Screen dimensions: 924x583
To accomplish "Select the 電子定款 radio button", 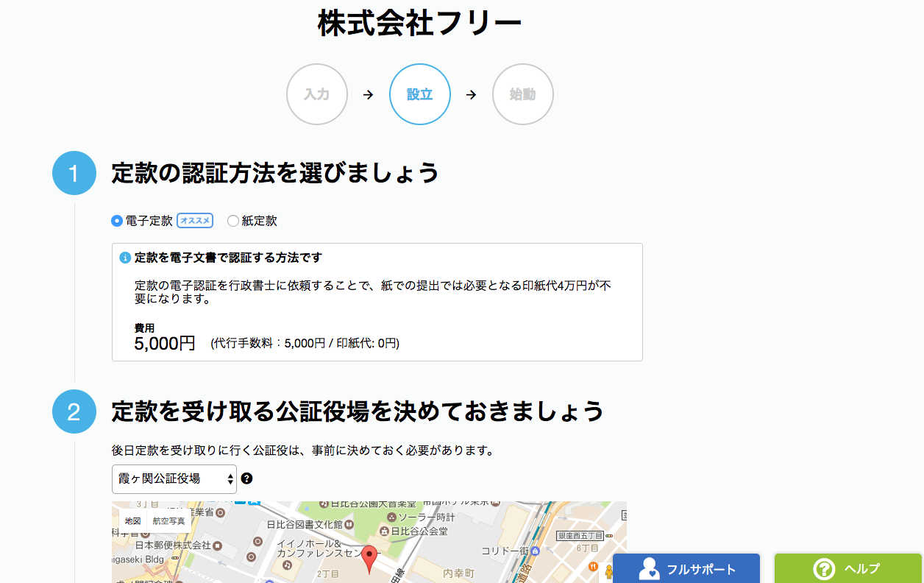I will click(116, 221).
